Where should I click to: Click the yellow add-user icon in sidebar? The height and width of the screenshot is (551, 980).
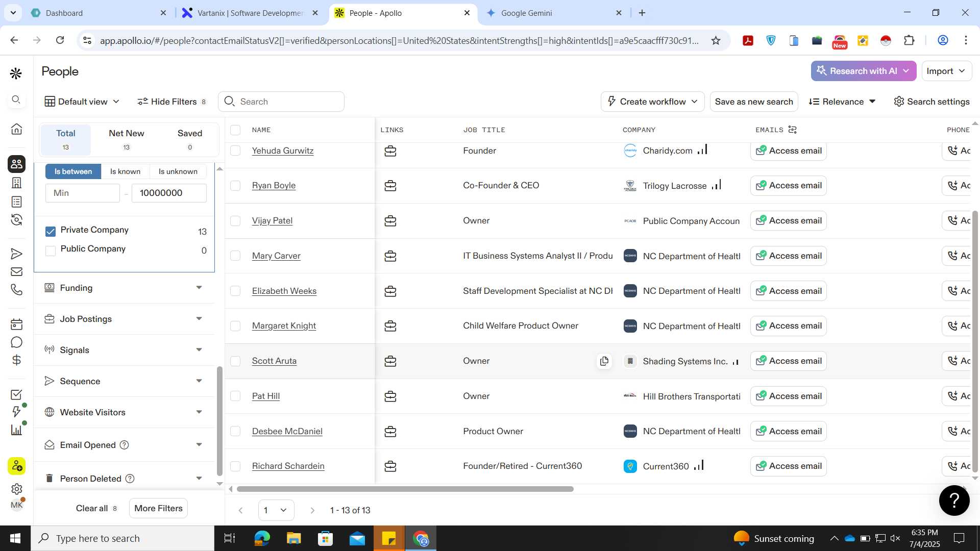click(16, 466)
